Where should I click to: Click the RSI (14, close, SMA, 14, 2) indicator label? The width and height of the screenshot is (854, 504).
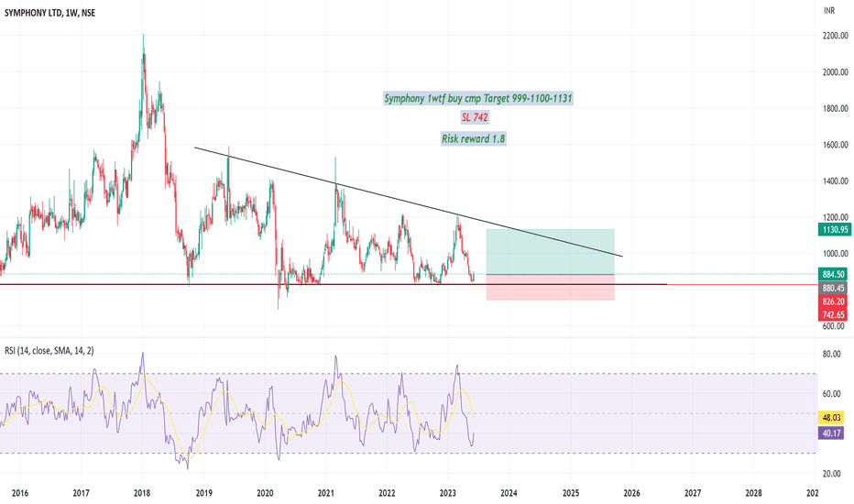tap(49, 351)
